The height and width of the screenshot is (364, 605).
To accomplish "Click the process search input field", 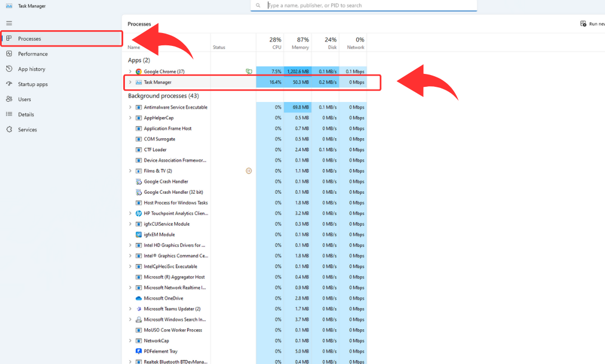I will tap(370, 6).
